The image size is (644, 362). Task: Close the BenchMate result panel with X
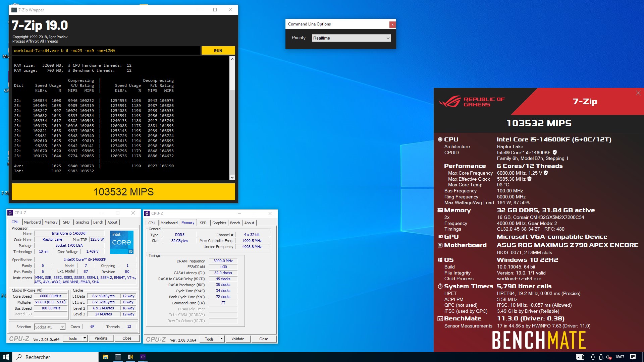[x=638, y=93]
